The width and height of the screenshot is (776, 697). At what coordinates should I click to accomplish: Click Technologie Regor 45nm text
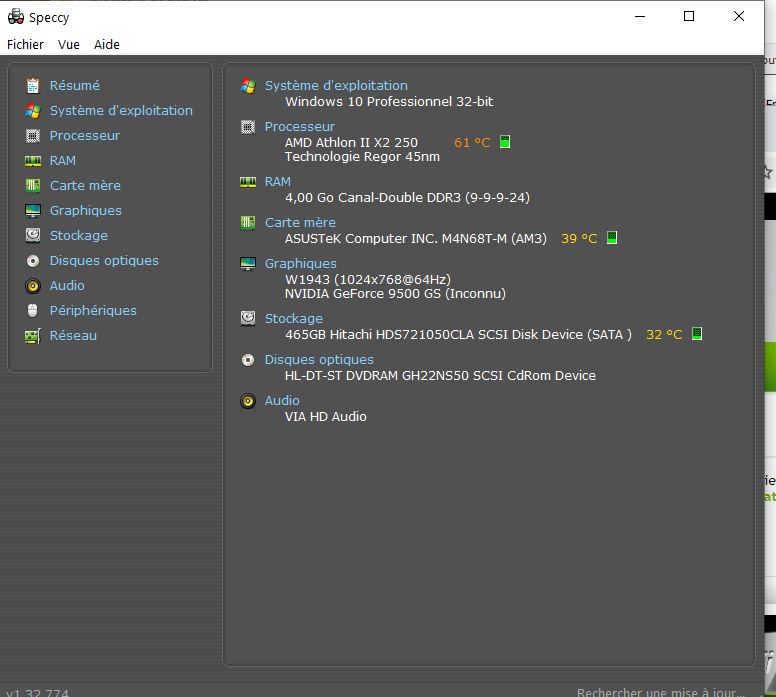point(362,157)
